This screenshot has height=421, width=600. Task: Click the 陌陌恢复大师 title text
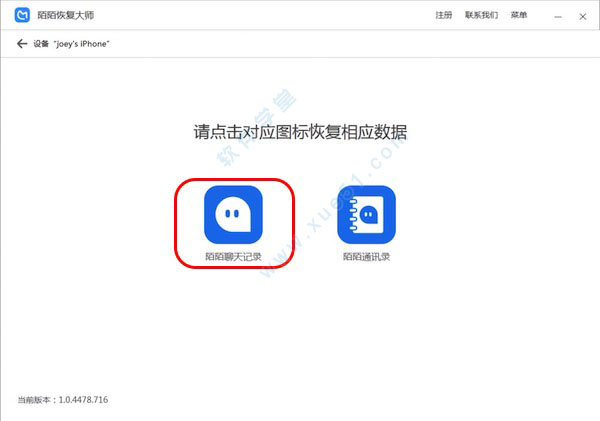63,16
